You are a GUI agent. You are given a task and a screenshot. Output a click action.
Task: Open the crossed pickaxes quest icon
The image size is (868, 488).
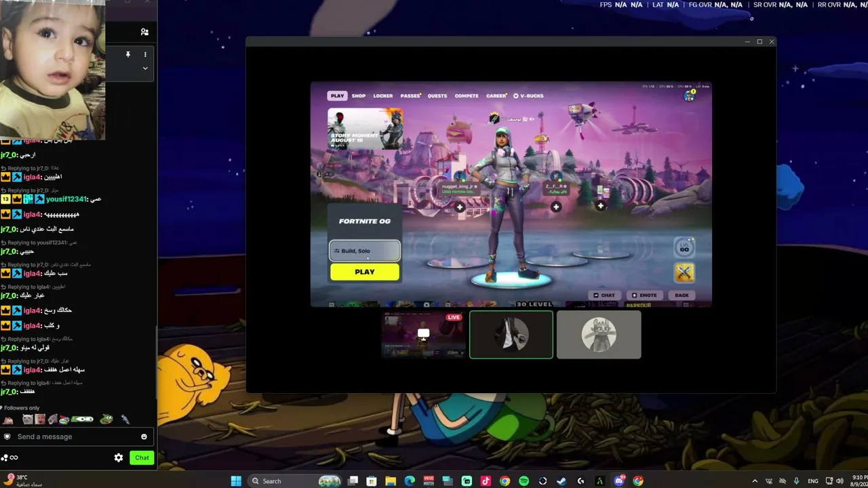pyautogui.click(x=684, y=272)
